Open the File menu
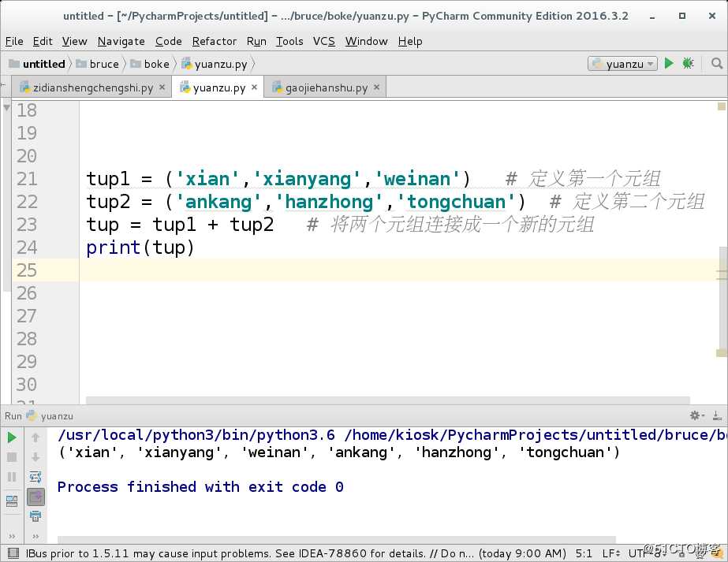This screenshot has width=728, height=562. coord(14,41)
